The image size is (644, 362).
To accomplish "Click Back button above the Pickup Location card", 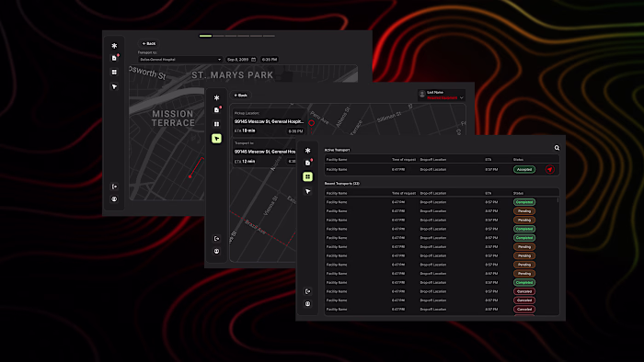I will tap(241, 96).
